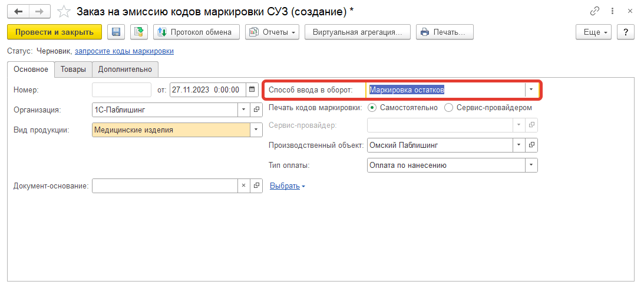644x288 pixels.
Task: Open the Вид продукции dropdown list
Action: point(256,130)
